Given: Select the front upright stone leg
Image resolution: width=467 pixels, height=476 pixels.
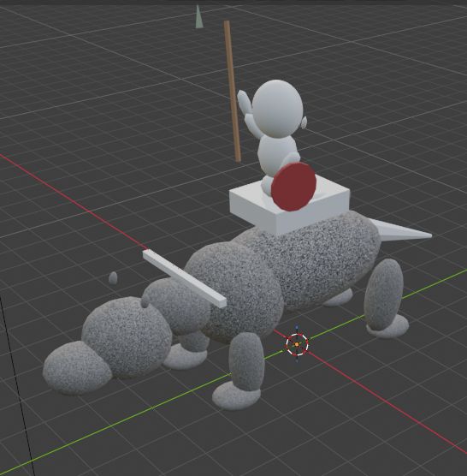Looking at the screenshot, I should pyautogui.click(x=246, y=361).
